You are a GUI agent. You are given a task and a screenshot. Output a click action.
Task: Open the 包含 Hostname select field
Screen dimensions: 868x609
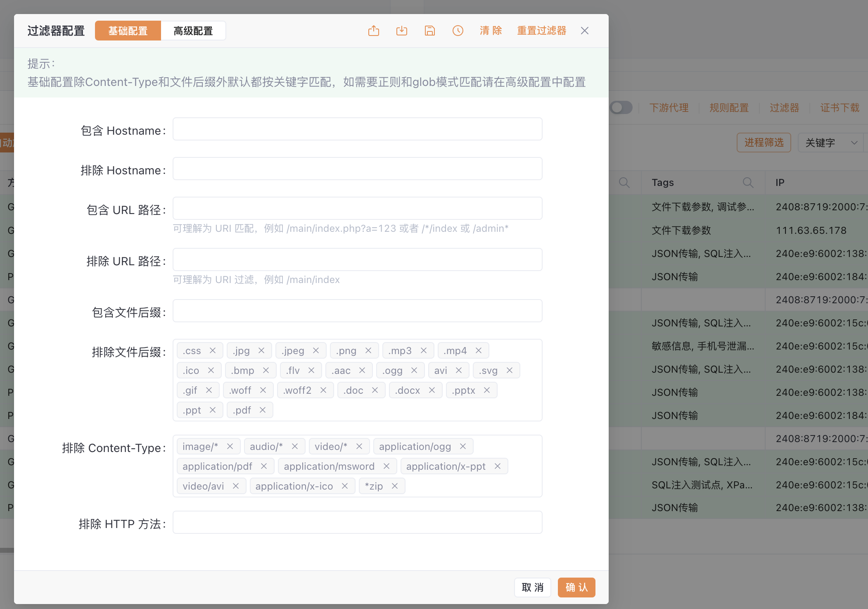357,129
